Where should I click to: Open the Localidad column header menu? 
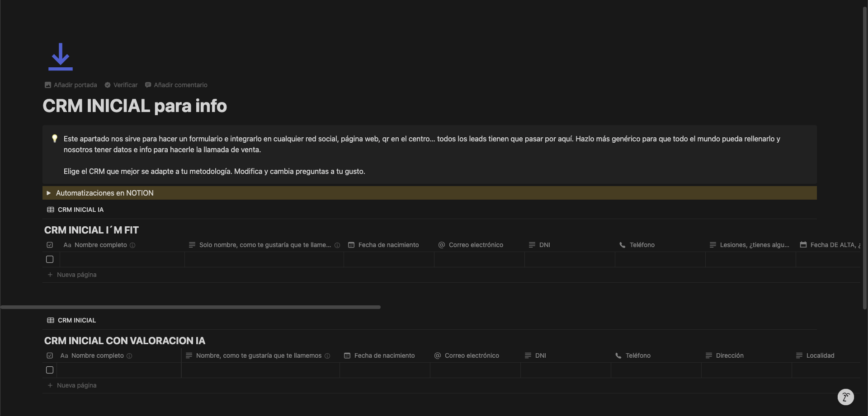(x=820, y=355)
